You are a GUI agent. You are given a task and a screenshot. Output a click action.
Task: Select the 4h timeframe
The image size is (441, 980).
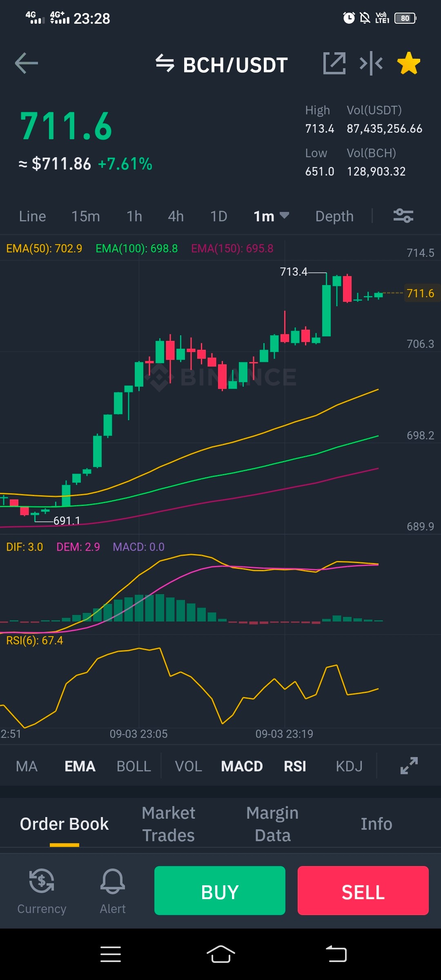pos(176,216)
